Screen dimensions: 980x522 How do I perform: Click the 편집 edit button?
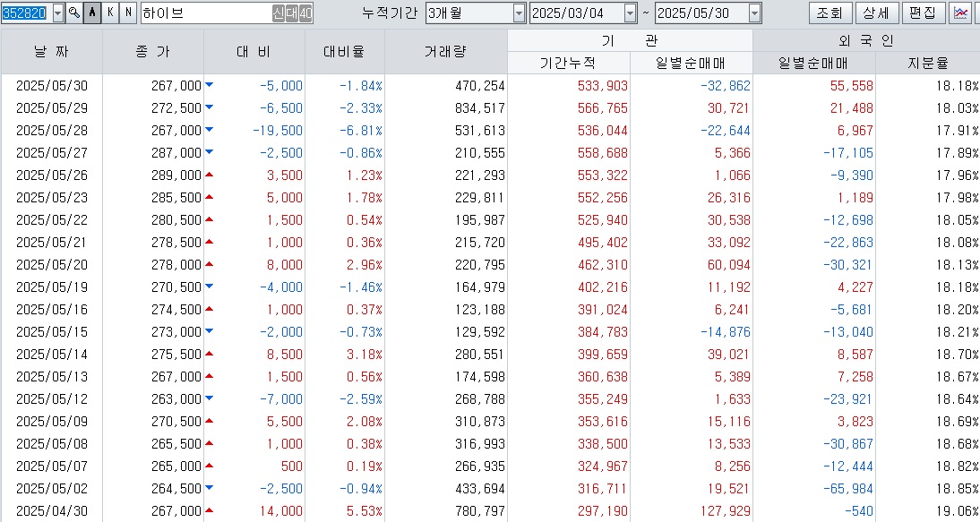coord(924,13)
